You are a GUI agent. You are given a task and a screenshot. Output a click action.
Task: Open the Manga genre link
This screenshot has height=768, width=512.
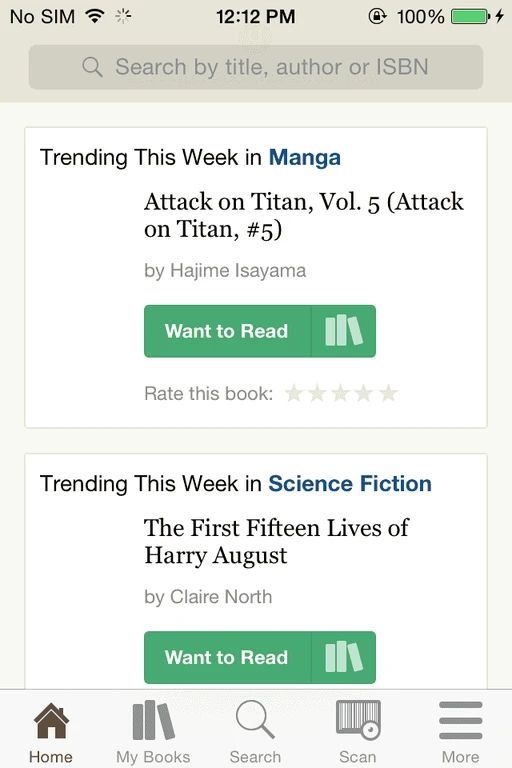click(305, 158)
